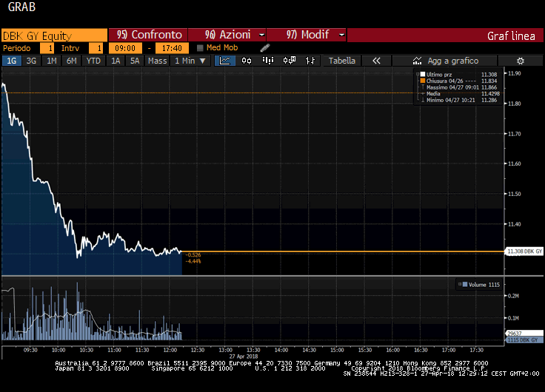Select the bar chart type icon

tap(268, 61)
